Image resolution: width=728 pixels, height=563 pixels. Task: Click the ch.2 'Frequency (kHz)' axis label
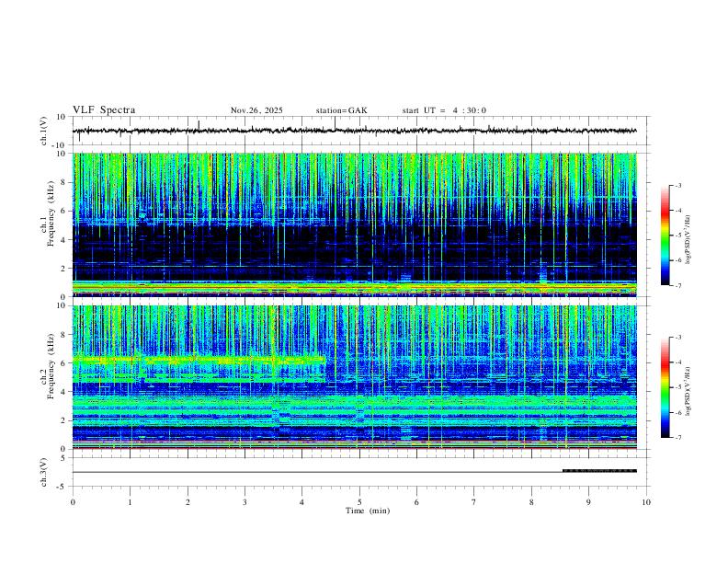51,366
